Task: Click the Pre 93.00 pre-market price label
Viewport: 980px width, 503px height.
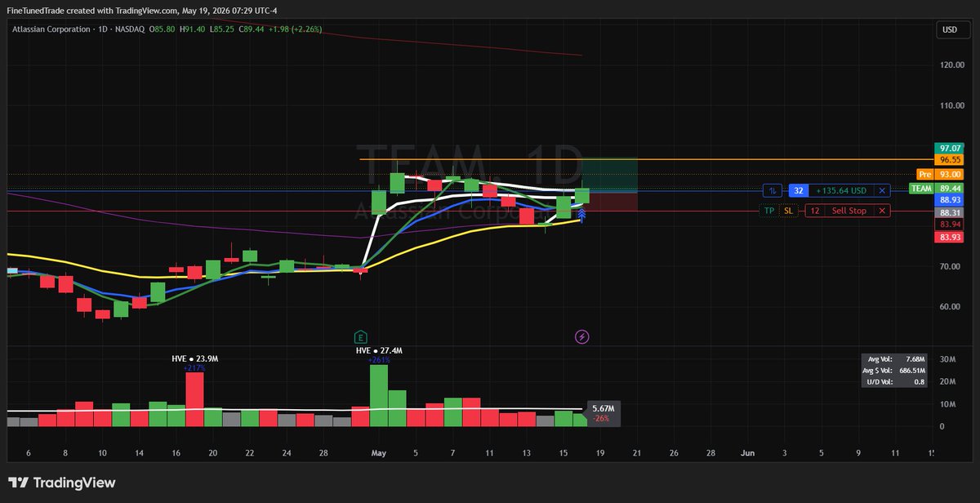Action: pos(940,175)
